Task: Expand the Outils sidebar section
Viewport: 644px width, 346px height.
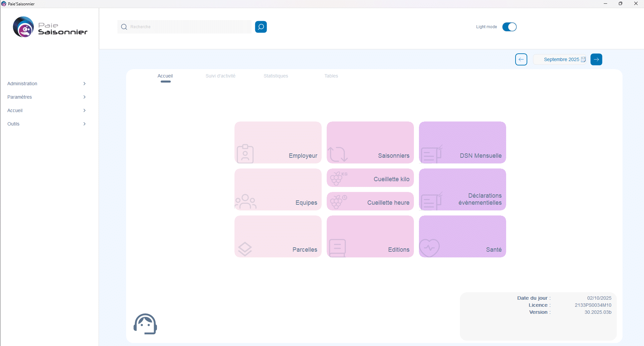Action: [x=46, y=124]
